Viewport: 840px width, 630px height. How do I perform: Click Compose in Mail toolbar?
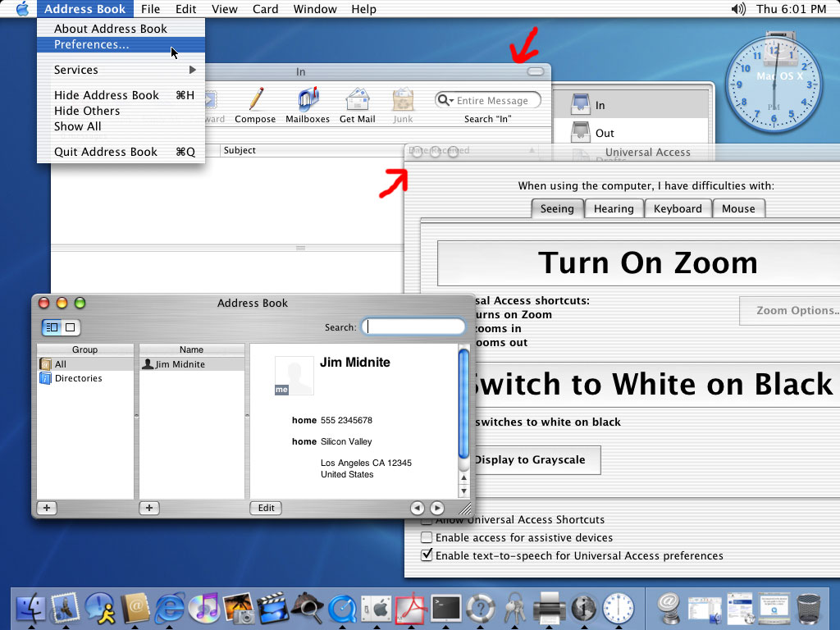(255, 106)
